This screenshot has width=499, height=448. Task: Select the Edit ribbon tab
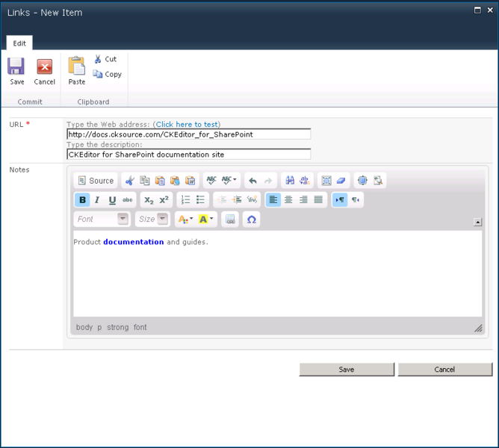(x=19, y=43)
